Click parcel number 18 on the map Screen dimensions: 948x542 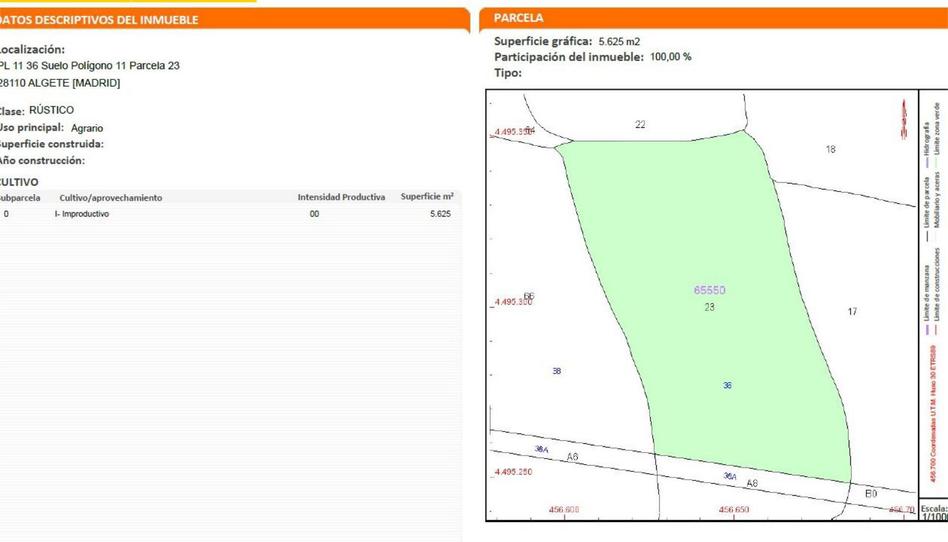[831, 149]
